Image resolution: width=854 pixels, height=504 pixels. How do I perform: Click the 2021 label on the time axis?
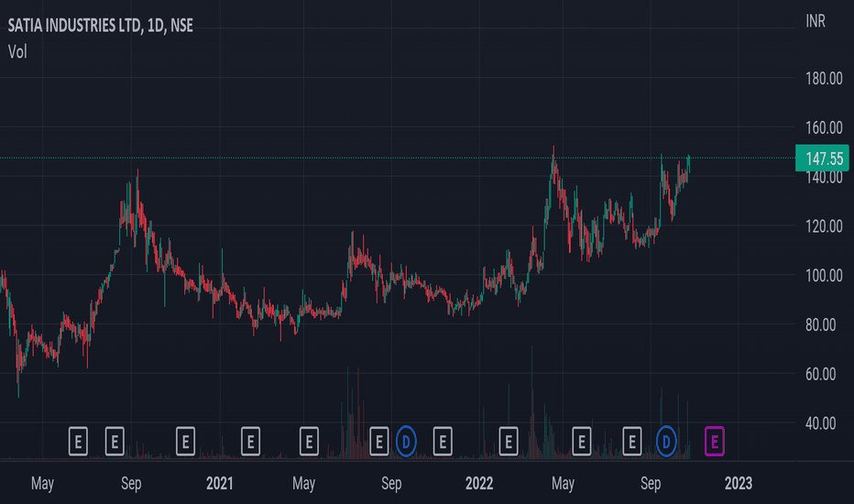click(220, 483)
